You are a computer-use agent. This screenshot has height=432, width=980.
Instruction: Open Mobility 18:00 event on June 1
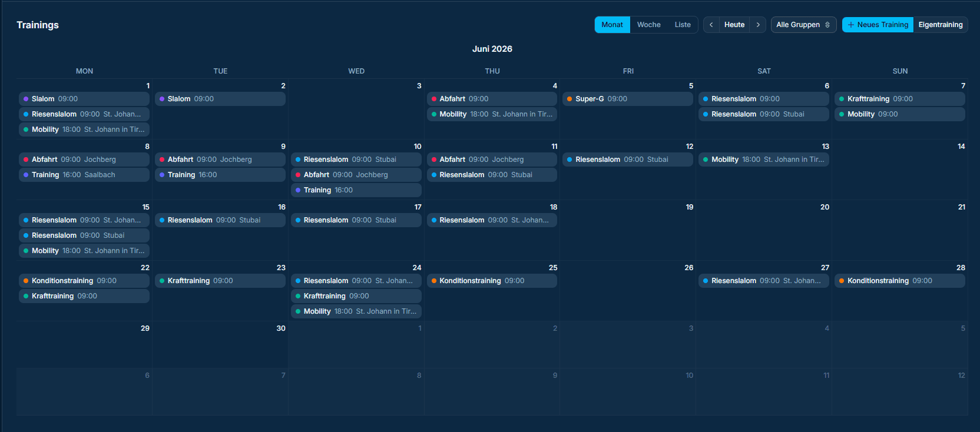(84, 129)
